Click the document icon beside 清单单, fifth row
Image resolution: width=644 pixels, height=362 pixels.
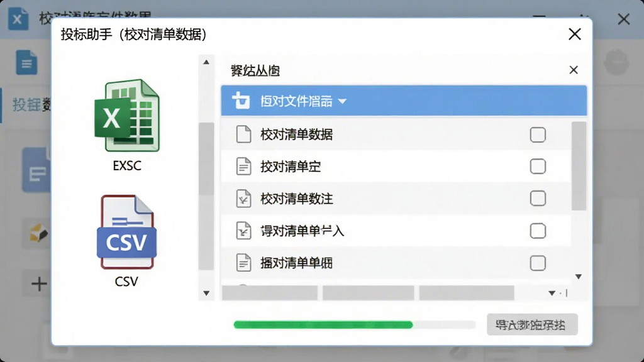243,263
